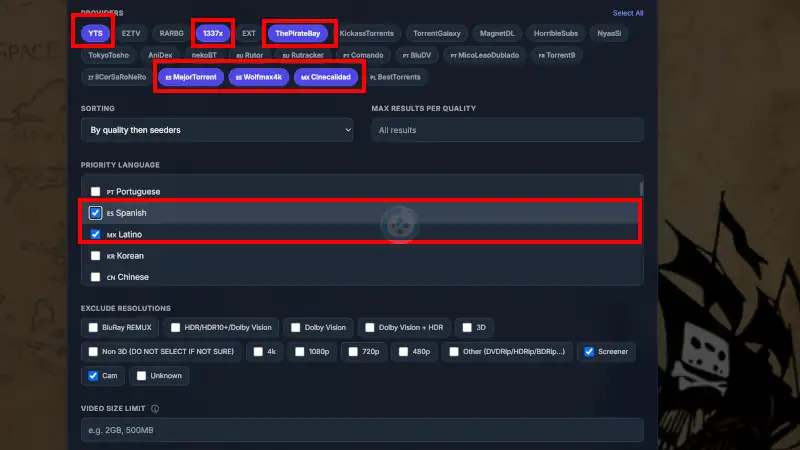
Task: Enable the Comando provider
Action: tap(363, 55)
